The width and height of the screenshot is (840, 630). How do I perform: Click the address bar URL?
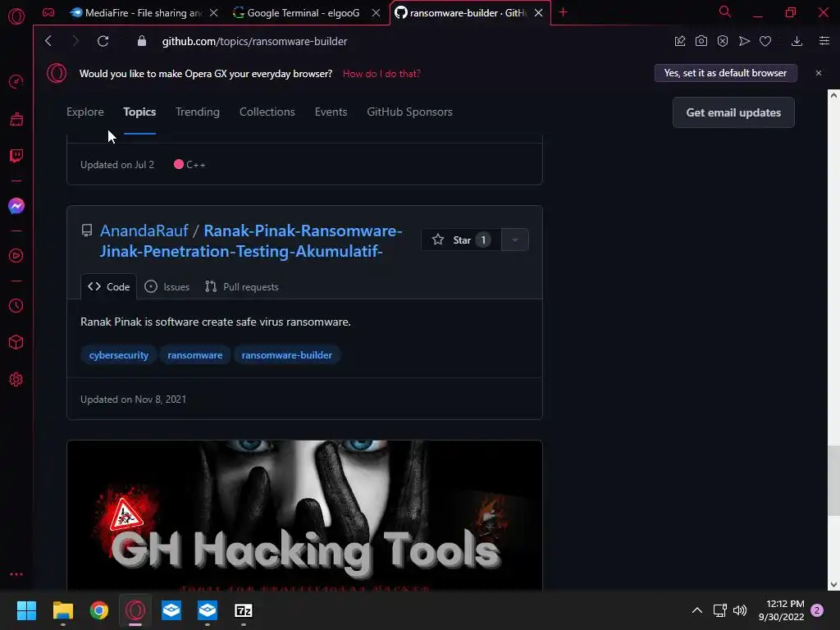[254, 41]
